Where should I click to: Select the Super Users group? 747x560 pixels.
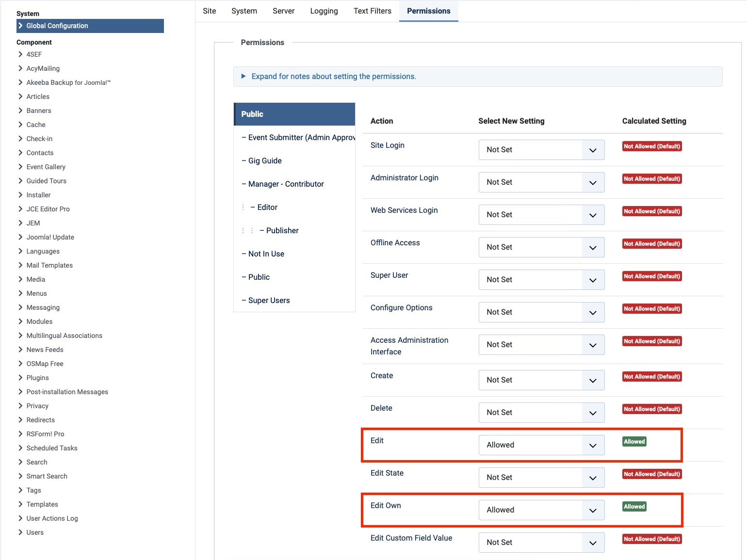pyautogui.click(x=269, y=301)
